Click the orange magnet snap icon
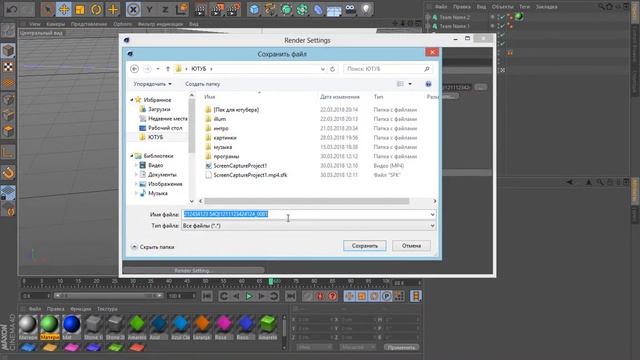640x360 pixels. (8, 173)
